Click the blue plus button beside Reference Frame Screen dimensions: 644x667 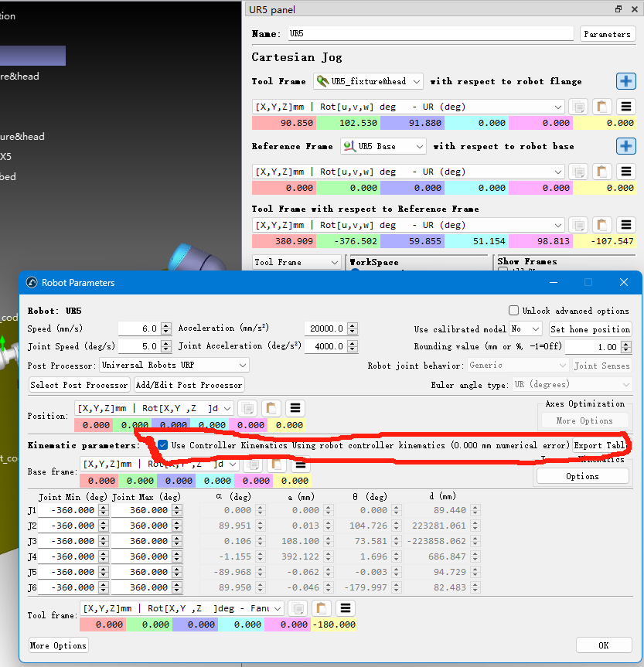[x=625, y=146]
